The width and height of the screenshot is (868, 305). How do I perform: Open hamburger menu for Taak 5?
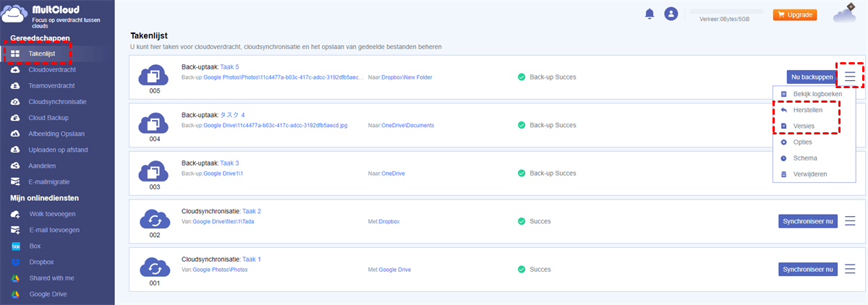coord(850,76)
